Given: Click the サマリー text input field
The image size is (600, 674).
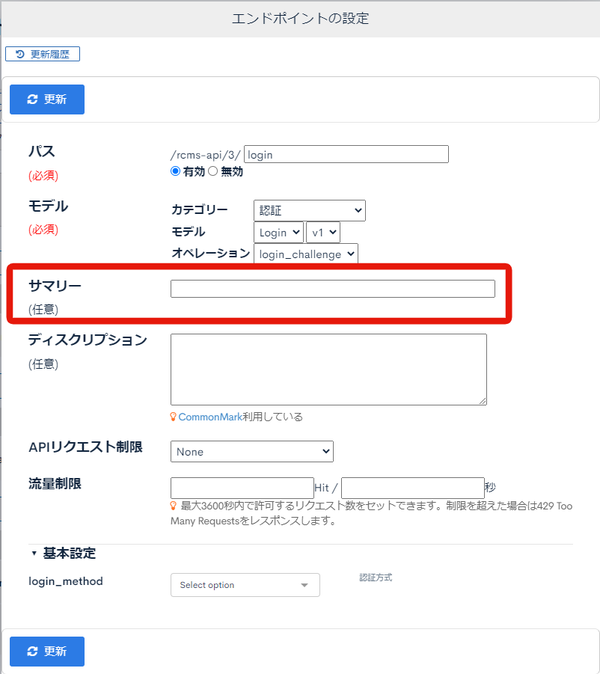Looking at the screenshot, I should point(333,289).
